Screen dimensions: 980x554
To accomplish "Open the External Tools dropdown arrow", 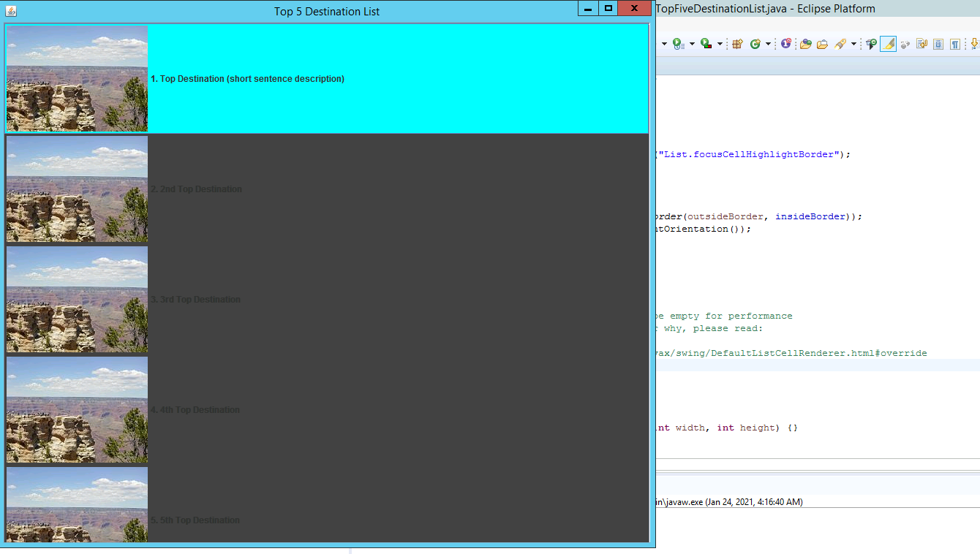I will (718, 44).
